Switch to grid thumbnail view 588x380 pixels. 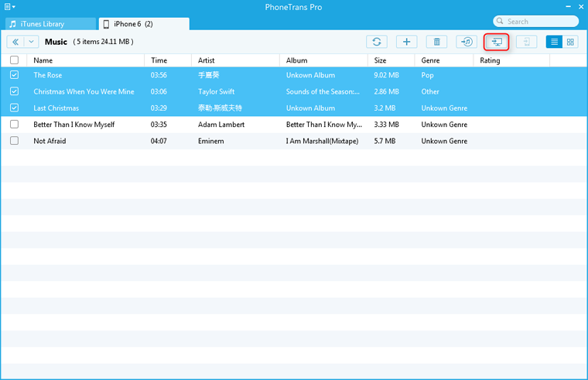coord(571,42)
